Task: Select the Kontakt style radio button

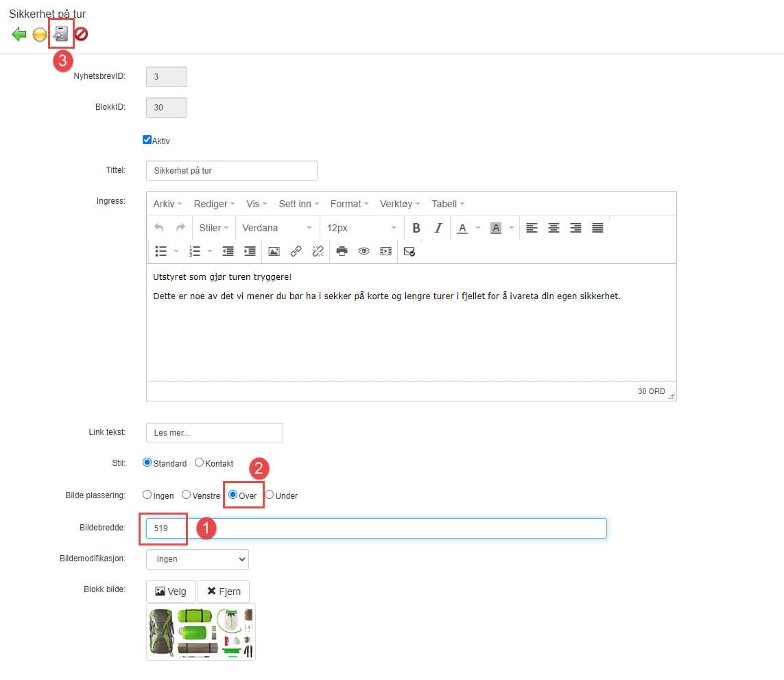Action: pos(199,462)
